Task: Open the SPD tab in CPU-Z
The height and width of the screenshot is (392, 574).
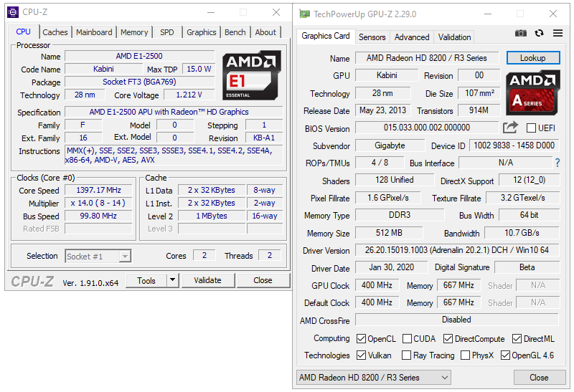Action: coord(167,32)
